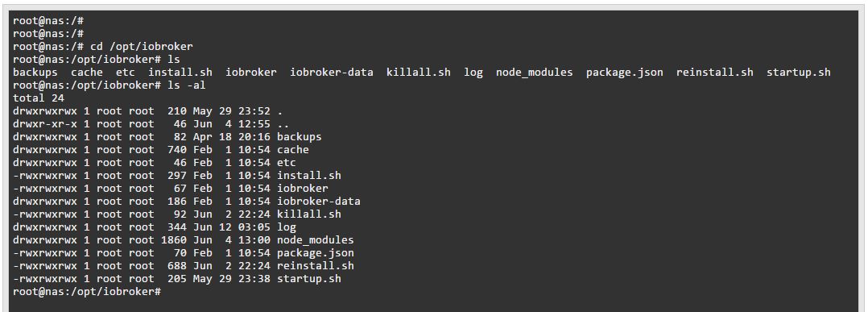Click killall.sh in the detailed file listing
The image size is (868, 312).
pos(309,214)
